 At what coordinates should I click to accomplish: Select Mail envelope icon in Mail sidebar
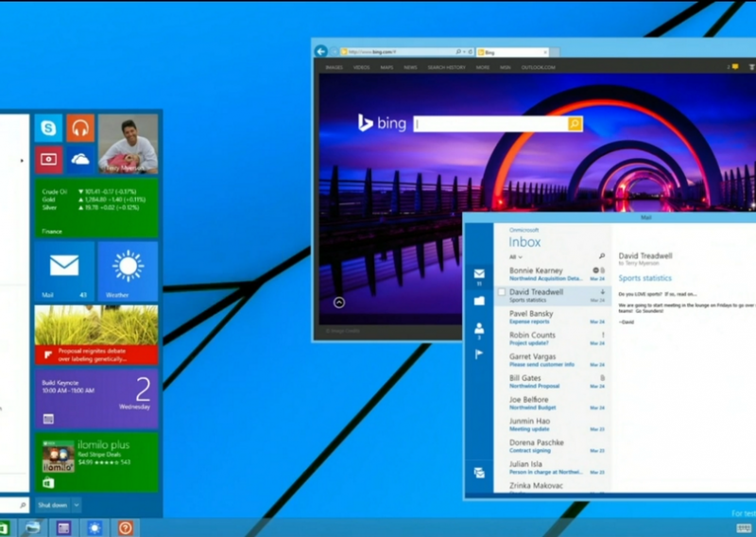pos(479,274)
